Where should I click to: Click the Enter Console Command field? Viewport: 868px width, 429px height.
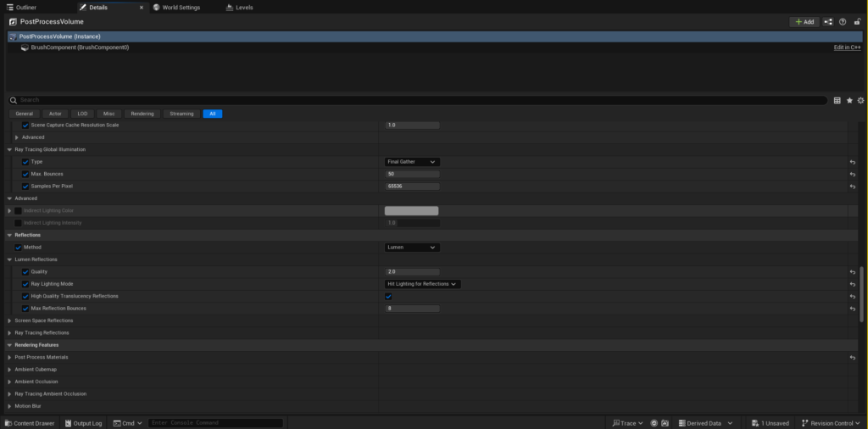(x=215, y=423)
